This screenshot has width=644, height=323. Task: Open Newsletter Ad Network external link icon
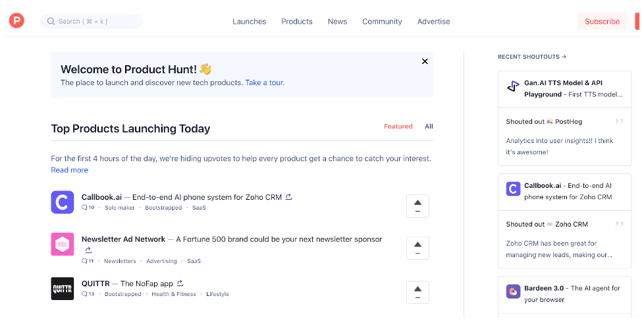click(88, 250)
